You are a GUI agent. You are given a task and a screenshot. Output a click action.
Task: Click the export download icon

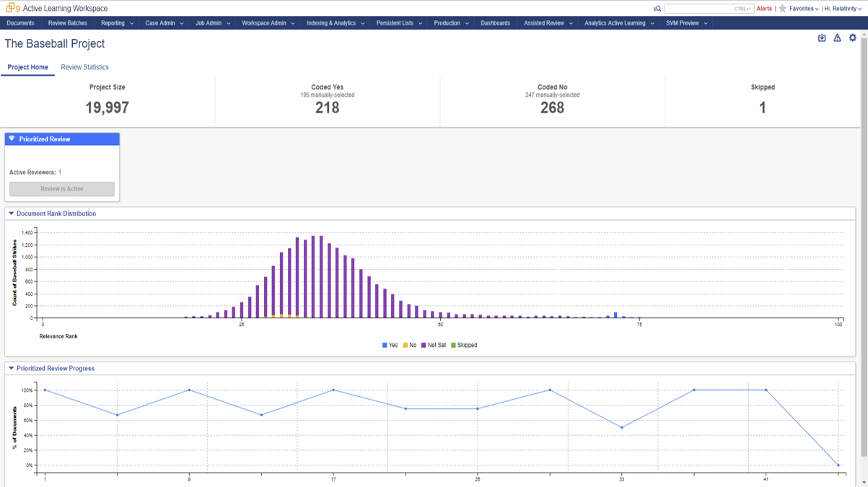coord(822,38)
